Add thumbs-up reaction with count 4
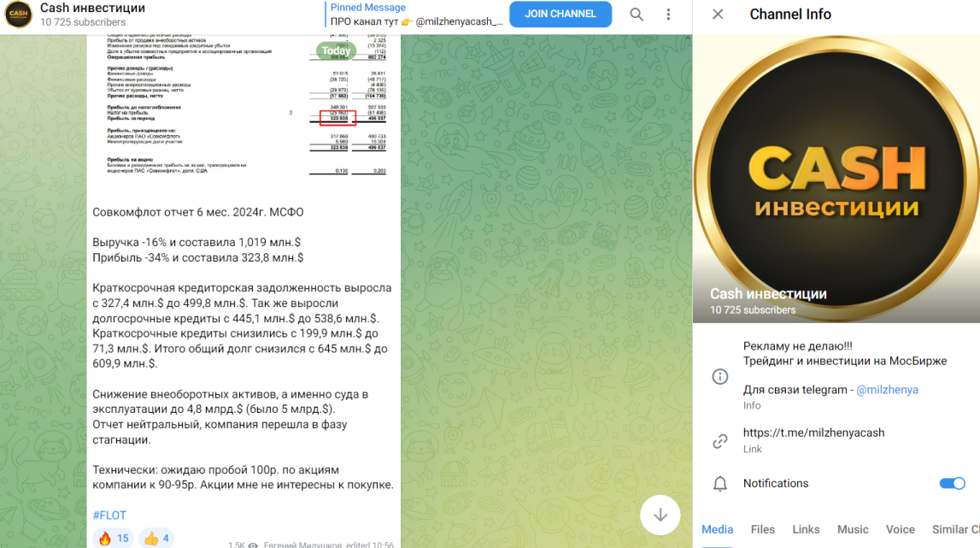 pyautogui.click(x=156, y=538)
